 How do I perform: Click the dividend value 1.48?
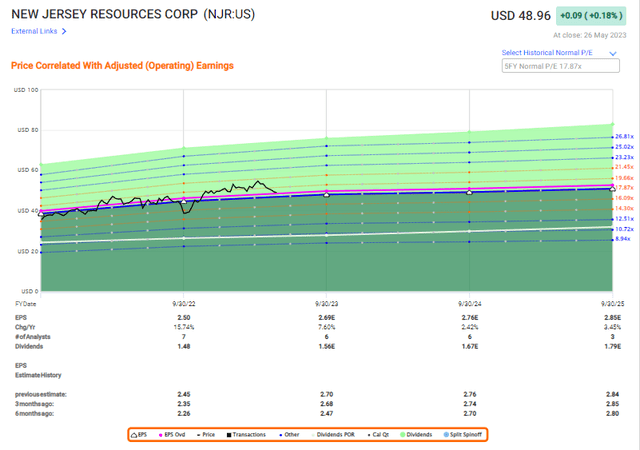(184, 346)
